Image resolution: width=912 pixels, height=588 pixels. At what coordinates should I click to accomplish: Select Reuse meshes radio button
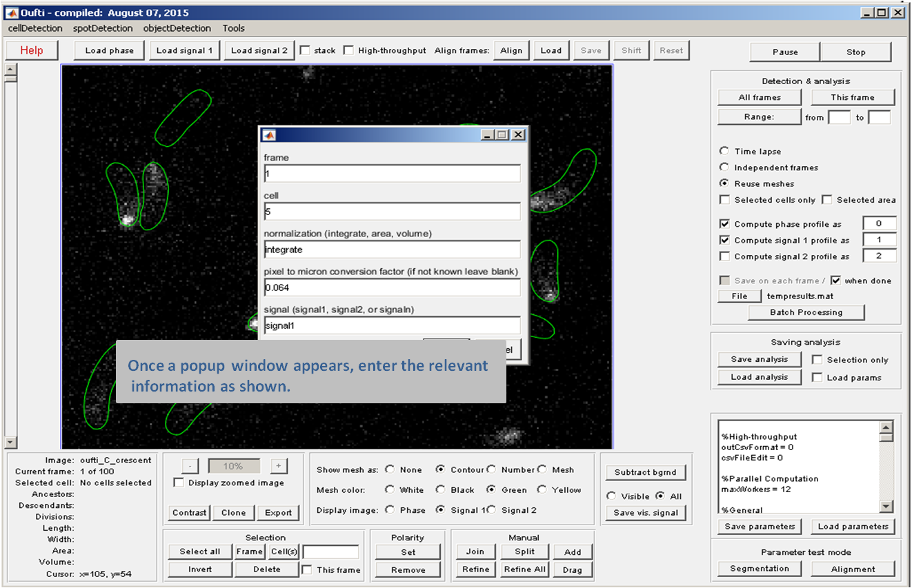[724, 183]
